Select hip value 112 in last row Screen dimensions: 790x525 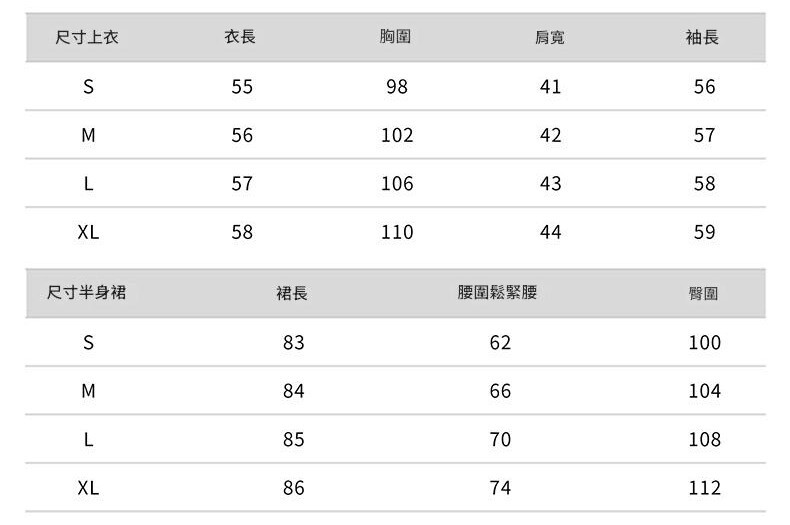tap(704, 488)
